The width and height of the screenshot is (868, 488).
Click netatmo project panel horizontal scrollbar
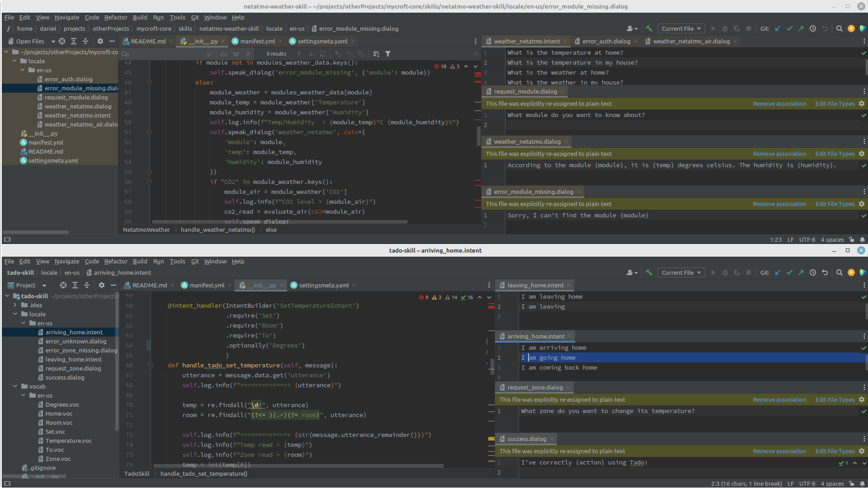[x=36, y=232]
